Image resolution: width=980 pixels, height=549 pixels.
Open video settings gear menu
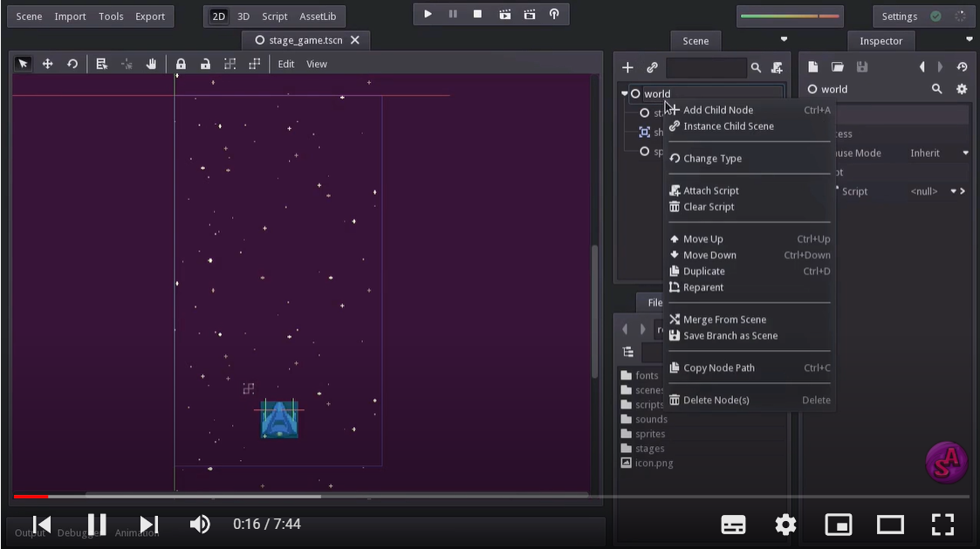(x=785, y=524)
